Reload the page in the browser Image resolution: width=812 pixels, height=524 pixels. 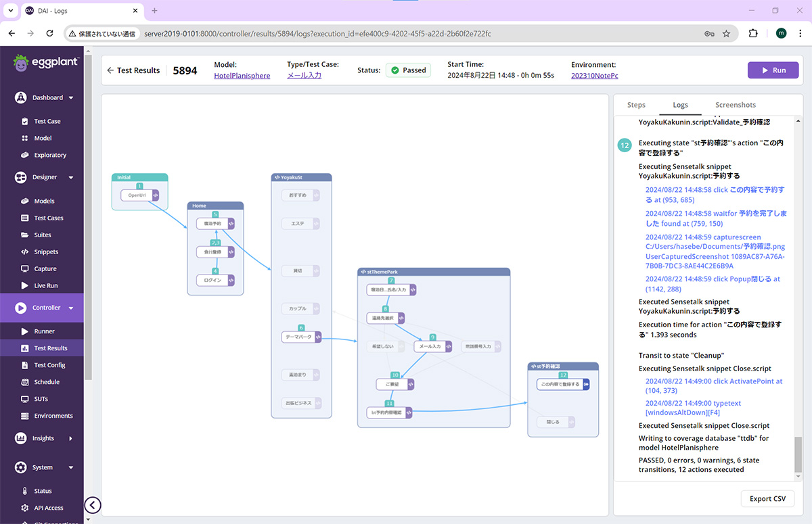[x=49, y=33]
